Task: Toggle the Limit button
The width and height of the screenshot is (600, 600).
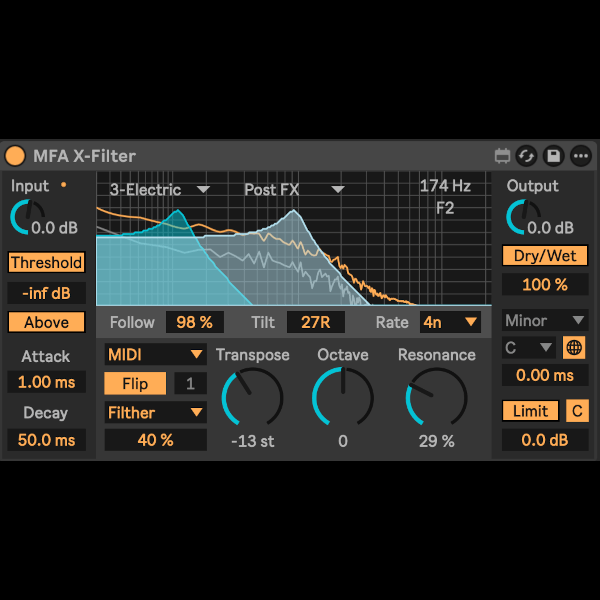Action: click(530, 411)
